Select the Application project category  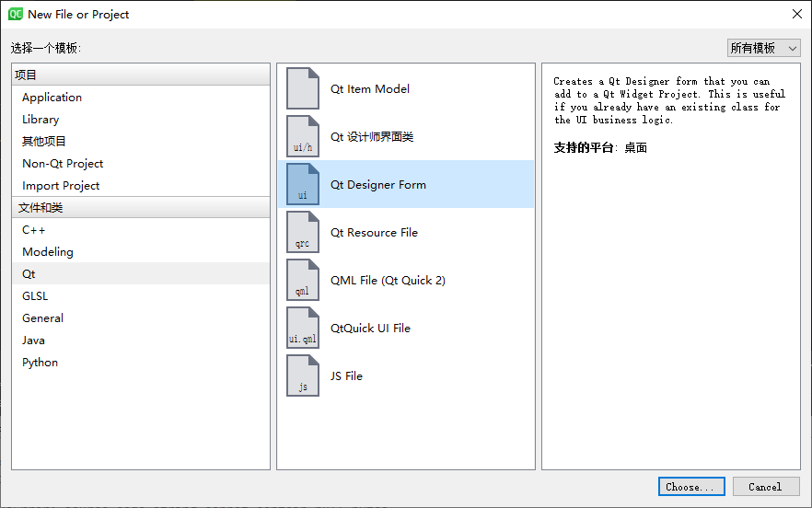tap(140, 98)
